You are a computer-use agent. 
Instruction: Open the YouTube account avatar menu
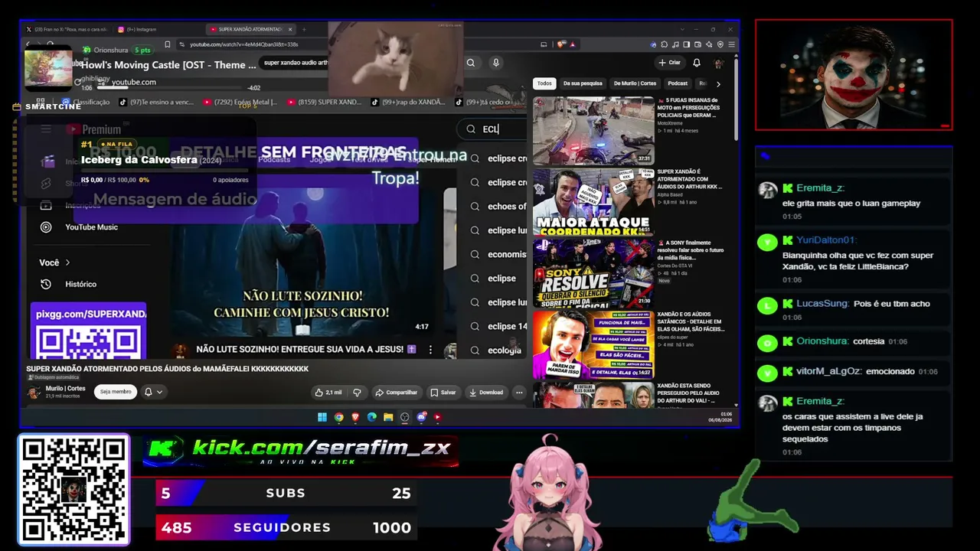719,63
